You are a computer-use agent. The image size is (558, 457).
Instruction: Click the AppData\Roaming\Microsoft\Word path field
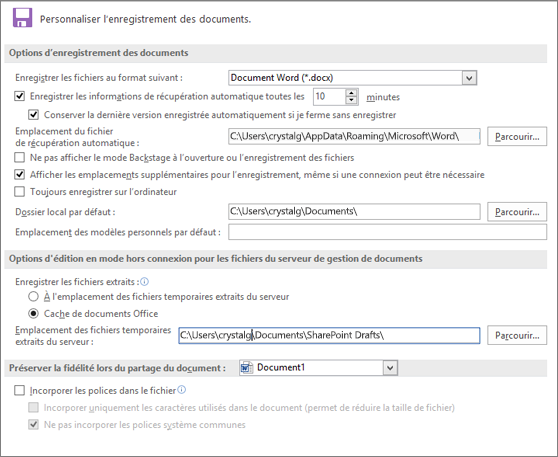point(354,137)
